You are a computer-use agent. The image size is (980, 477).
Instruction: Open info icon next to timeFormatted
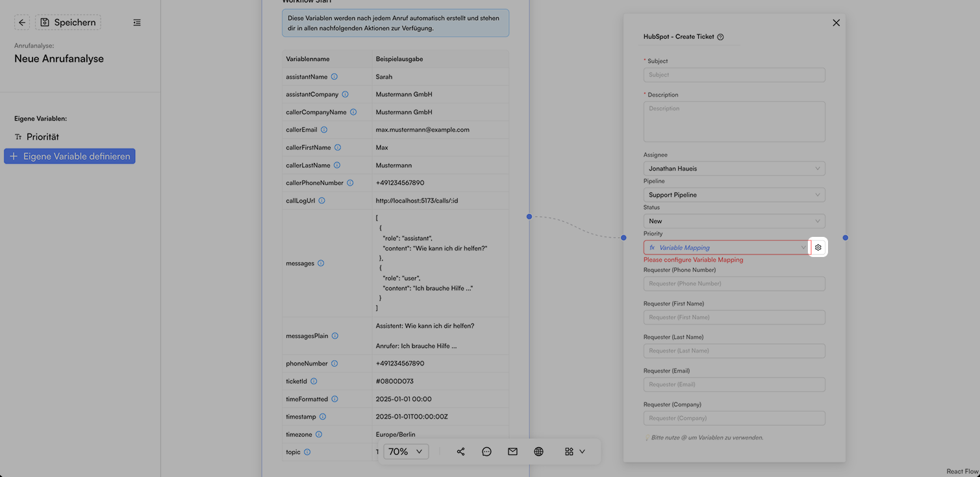click(x=334, y=399)
